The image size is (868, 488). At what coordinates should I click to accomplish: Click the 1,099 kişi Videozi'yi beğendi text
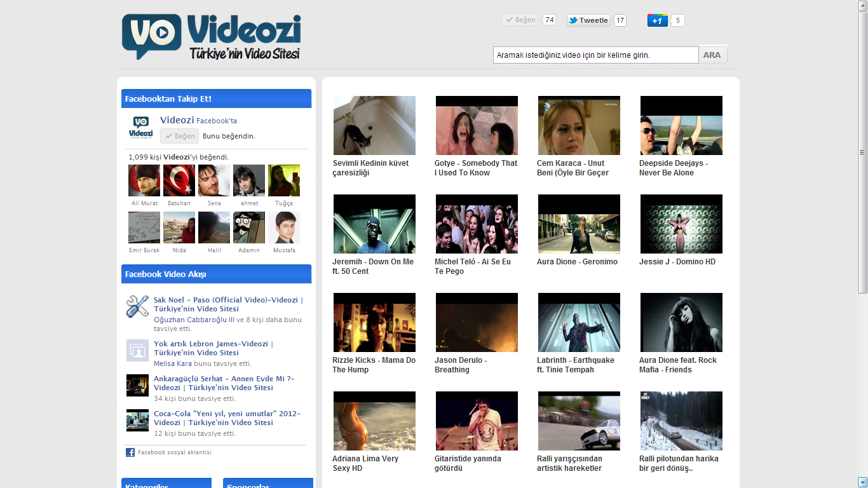(x=179, y=157)
